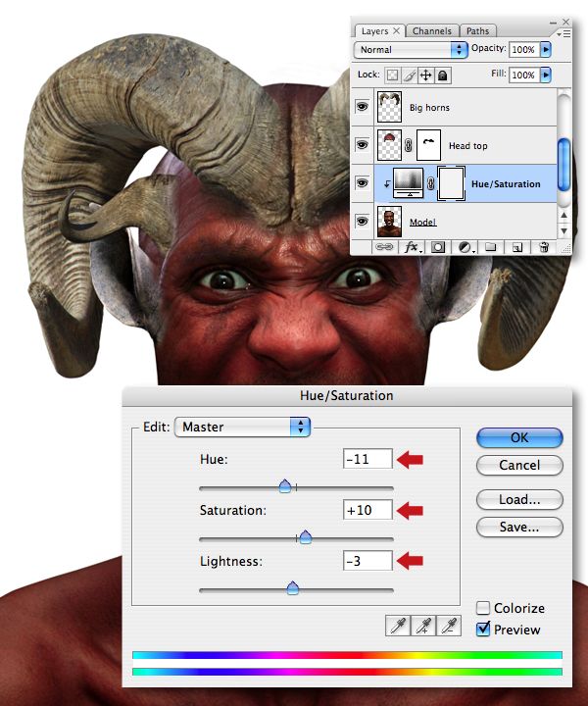Open the Normal blend mode dropdown

(411, 50)
